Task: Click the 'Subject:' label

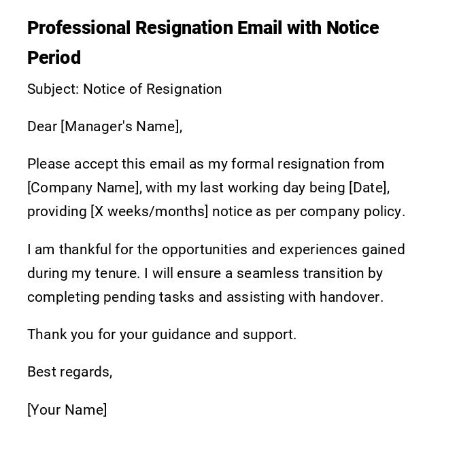Action: pyautogui.click(x=53, y=89)
